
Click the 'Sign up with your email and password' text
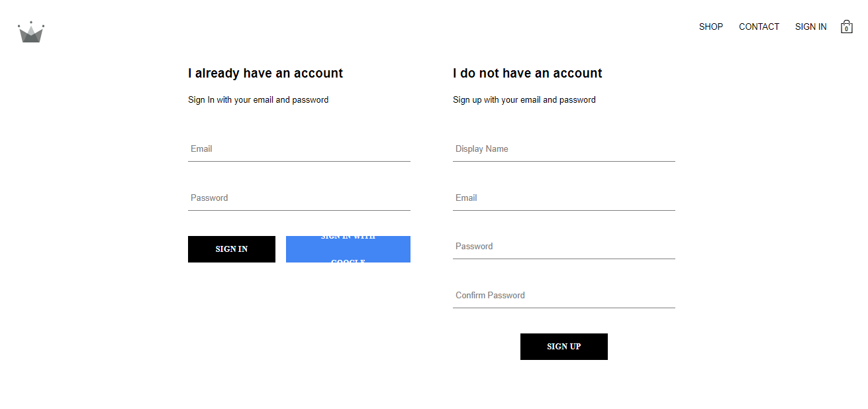pyautogui.click(x=524, y=100)
